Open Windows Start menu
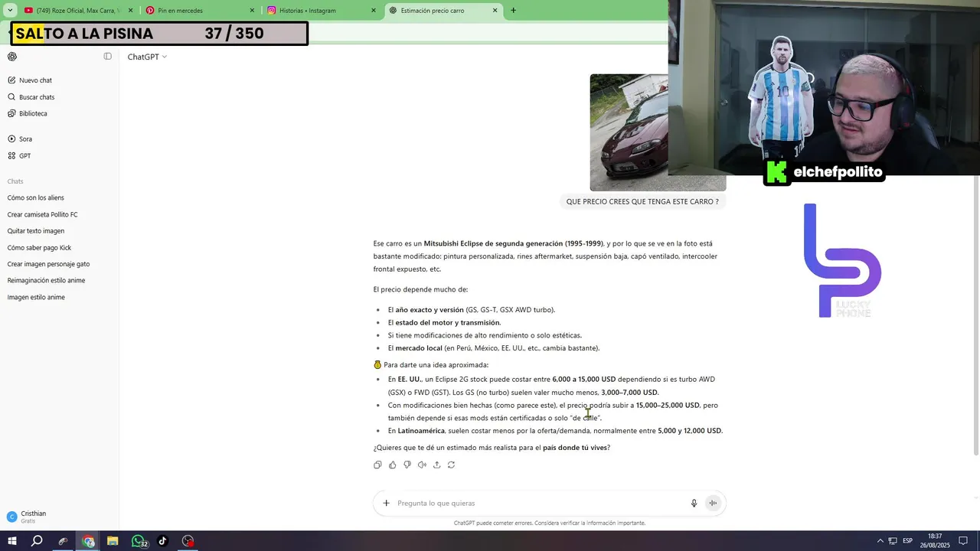The image size is (980, 551). pos(12,541)
